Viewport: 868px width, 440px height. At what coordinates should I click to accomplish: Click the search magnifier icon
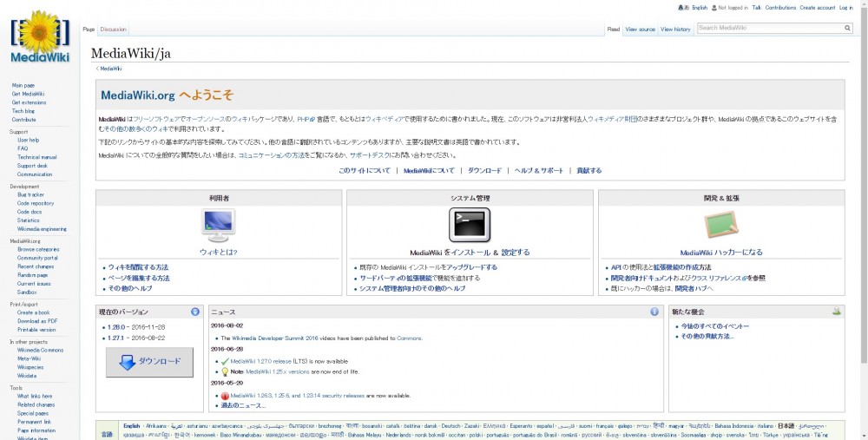click(847, 28)
